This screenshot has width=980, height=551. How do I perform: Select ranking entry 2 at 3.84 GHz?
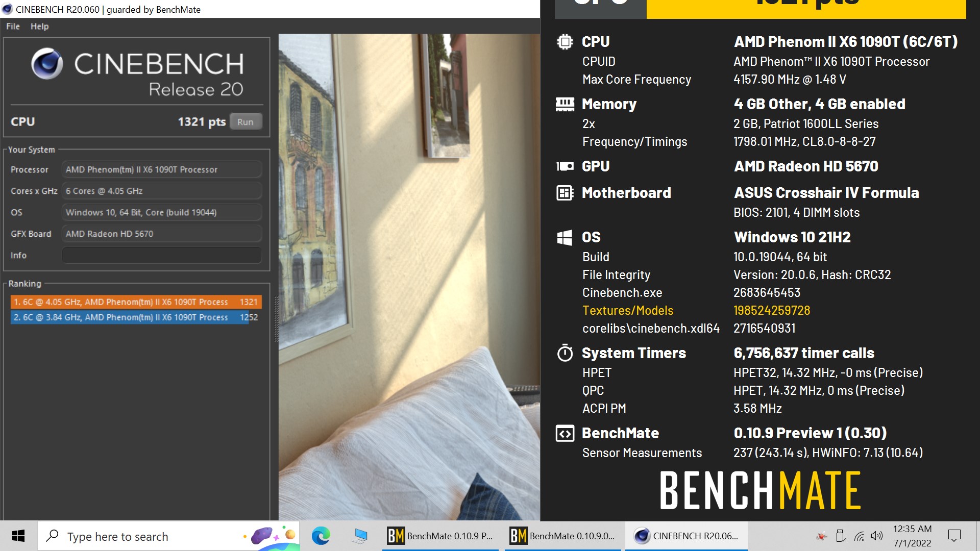(x=136, y=317)
